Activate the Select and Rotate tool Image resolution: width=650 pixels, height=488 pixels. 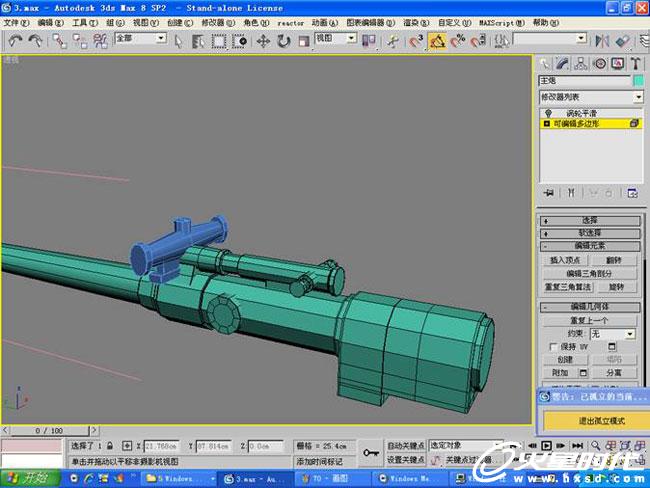coord(284,41)
